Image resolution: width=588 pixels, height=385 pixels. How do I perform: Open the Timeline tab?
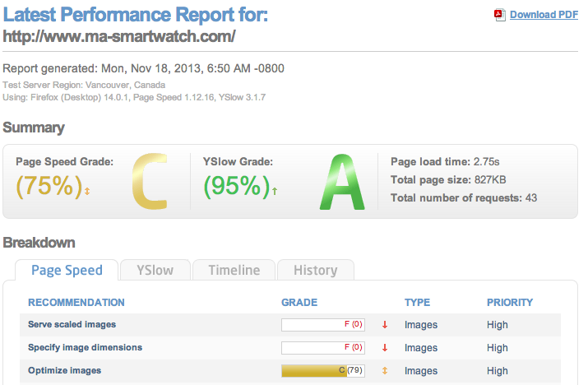click(234, 270)
